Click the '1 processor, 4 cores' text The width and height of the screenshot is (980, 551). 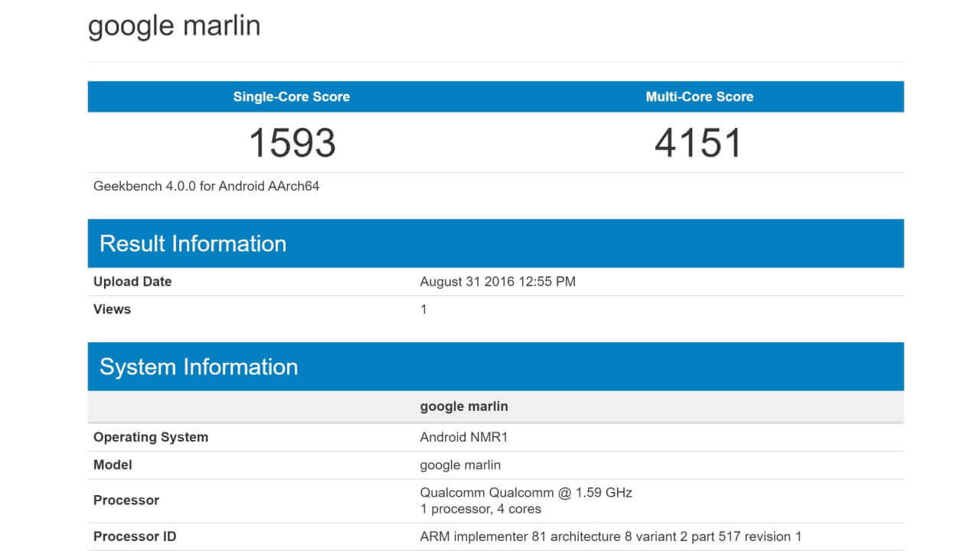click(480, 509)
